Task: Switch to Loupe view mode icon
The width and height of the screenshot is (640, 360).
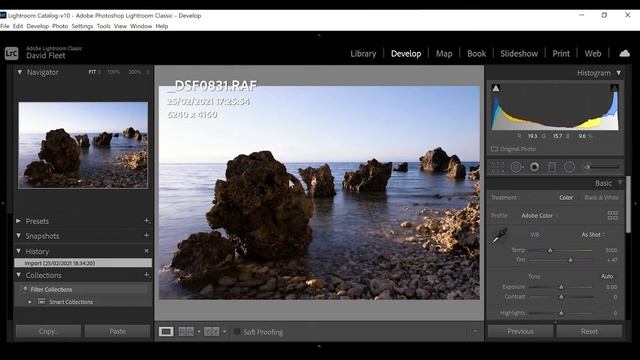Action: click(166, 331)
